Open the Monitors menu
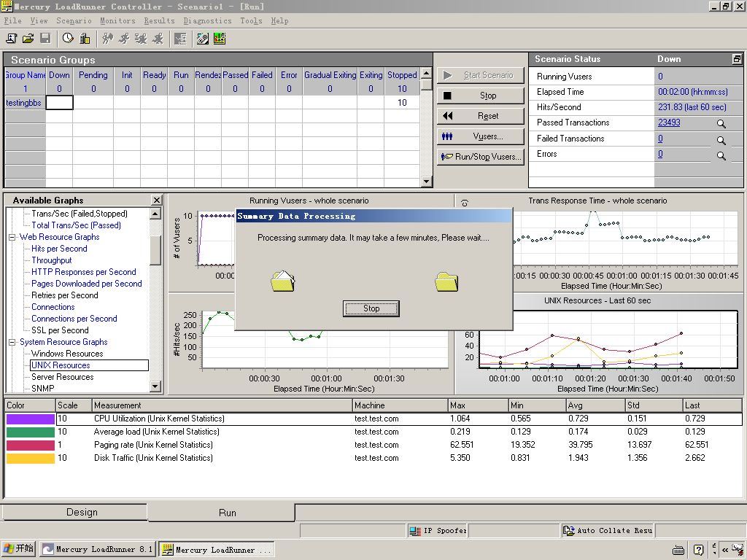This screenshot has width=747, height=560. click(117, 21)
